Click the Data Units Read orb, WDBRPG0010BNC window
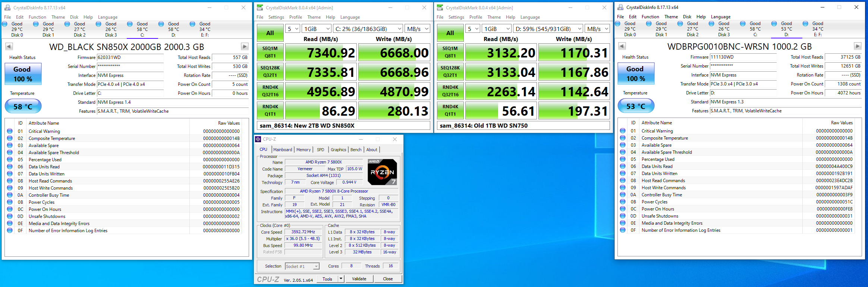The width and height of the screenshot is (868, 287). 623,166
